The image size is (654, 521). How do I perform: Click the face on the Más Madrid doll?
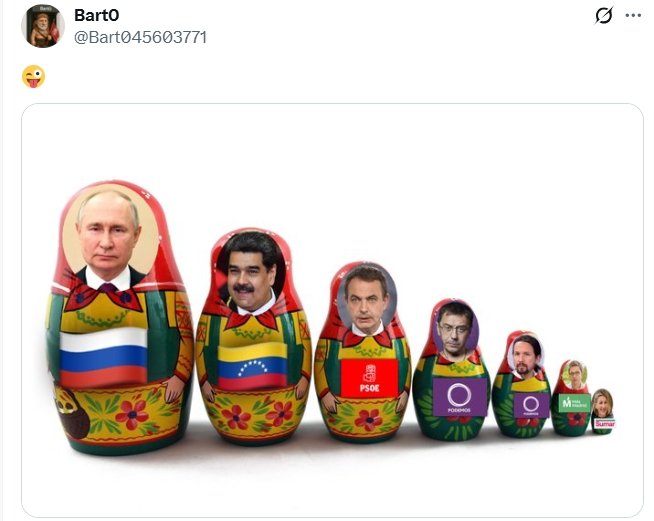(575, 374)
